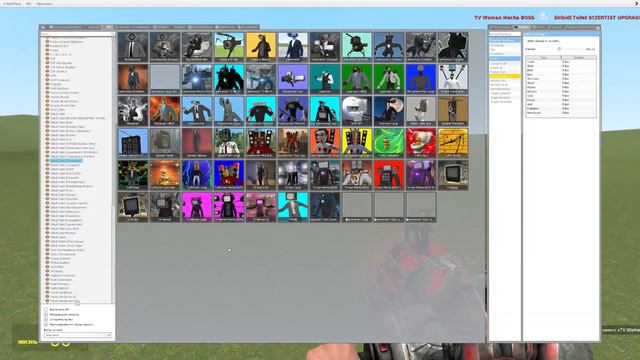Choose the TV-head man on cyan background
This screenshot has width=640, height=360.
(293, 207)
